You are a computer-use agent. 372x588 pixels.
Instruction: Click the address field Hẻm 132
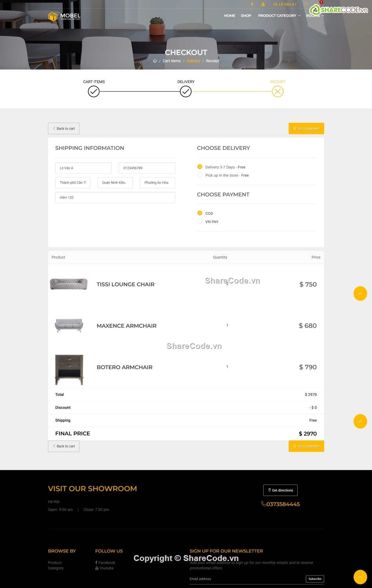115,197
